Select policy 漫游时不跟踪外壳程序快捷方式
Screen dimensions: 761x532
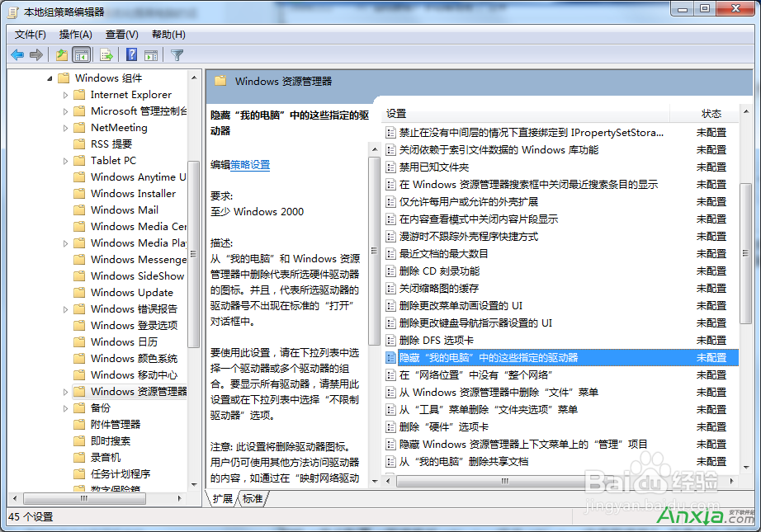coord(561,237)
